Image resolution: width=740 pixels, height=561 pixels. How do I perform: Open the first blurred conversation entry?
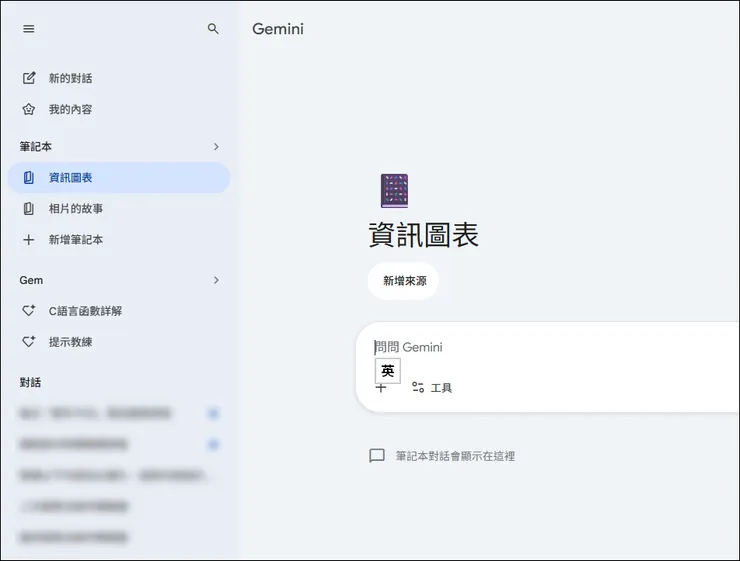(x=95, y=413)
